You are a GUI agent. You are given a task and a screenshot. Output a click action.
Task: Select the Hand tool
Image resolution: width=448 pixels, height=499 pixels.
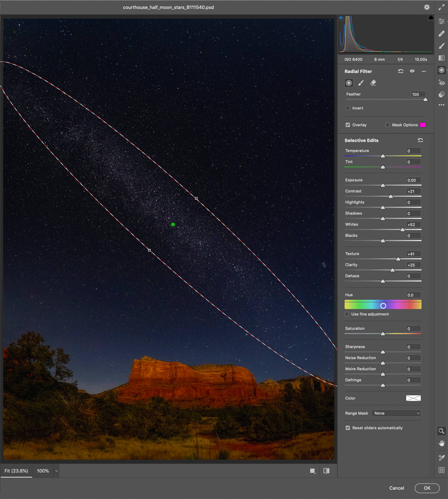(x=441, y=443)
